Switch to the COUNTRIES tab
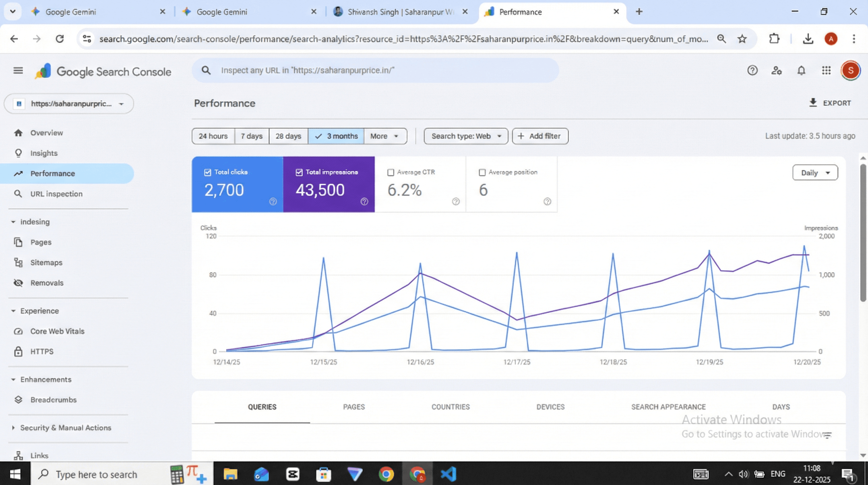The width and height of the screenshot is (868, 485). coord(450,407)
